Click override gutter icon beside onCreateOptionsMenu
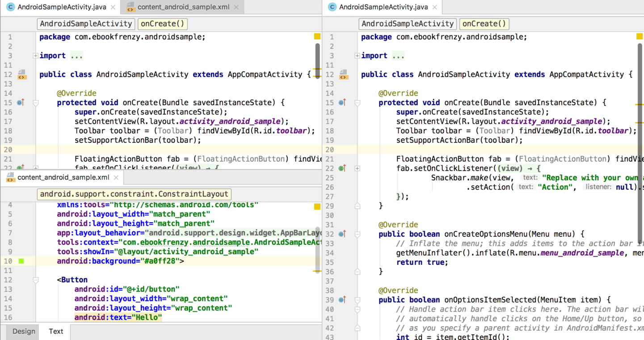Image resolution: width=644 pixels, height=340 pixels. click(x=342, y=234)
